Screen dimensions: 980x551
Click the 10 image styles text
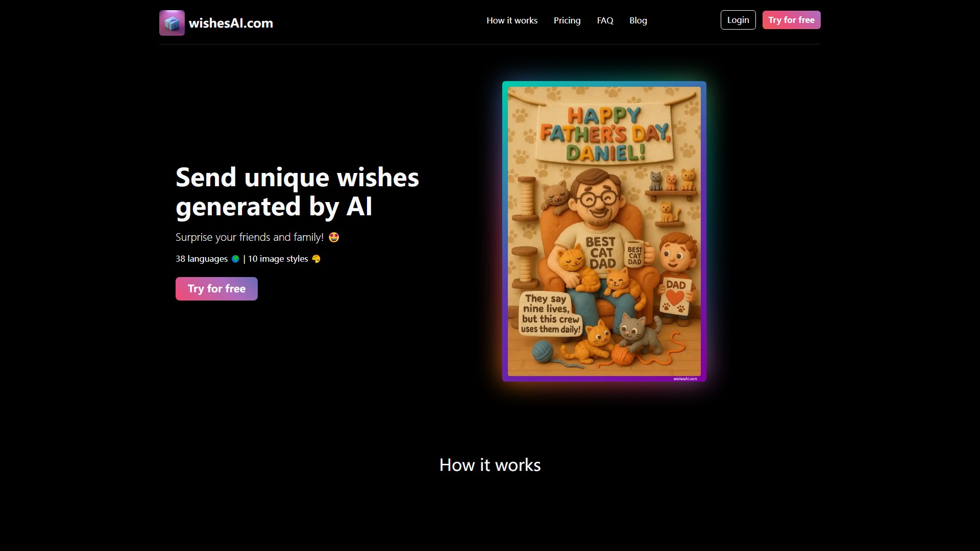click(x=278, y=259)
